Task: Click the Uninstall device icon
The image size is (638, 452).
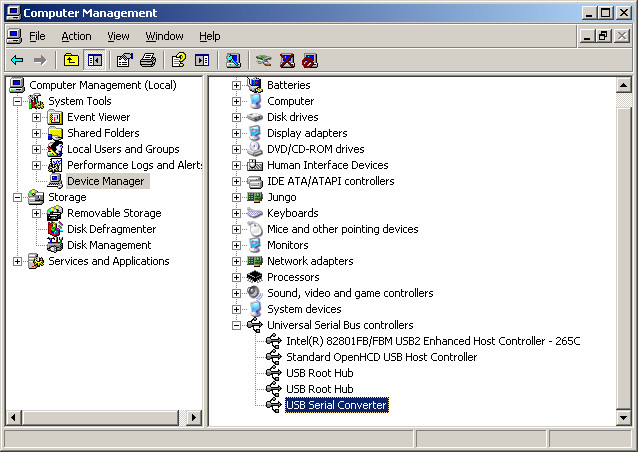Action: pyautogui.click(x=287, y=61)
